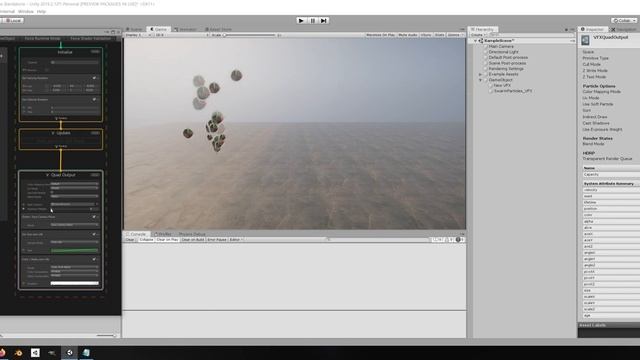Select Main Camera in Hierarchy

click(501, 47)
